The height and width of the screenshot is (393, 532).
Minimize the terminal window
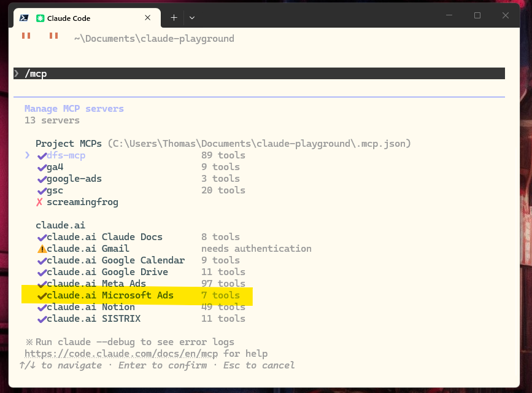click(449, 15)
